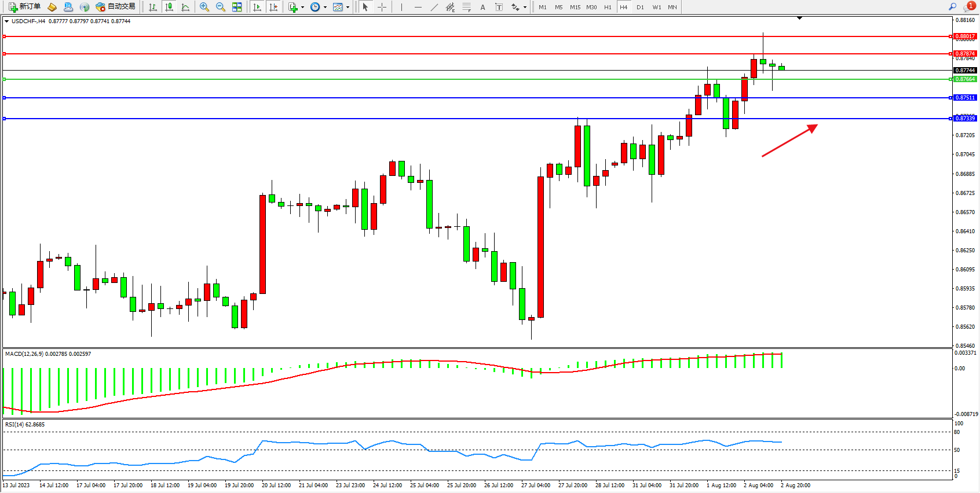Click the red arrow drawn on chart

coord(789,141)
